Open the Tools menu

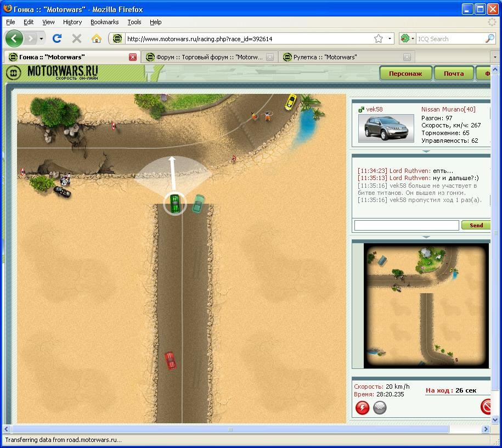click(x=134, y=22)
